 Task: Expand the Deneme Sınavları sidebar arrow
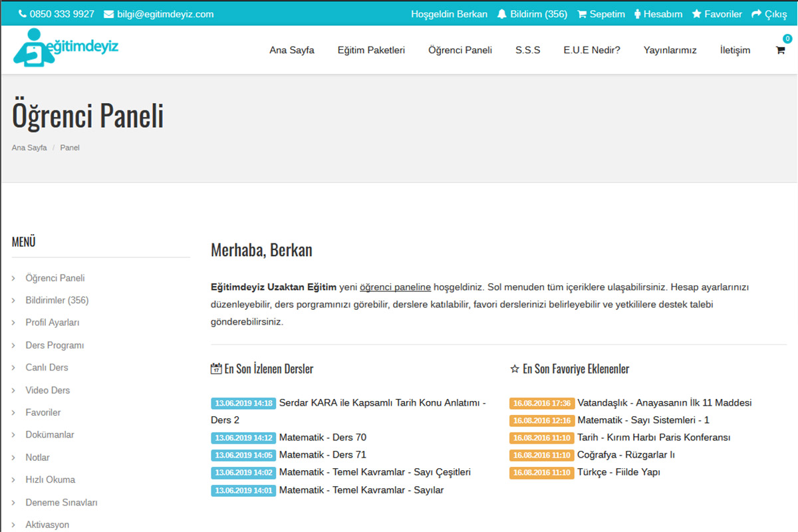click(14, 503)
